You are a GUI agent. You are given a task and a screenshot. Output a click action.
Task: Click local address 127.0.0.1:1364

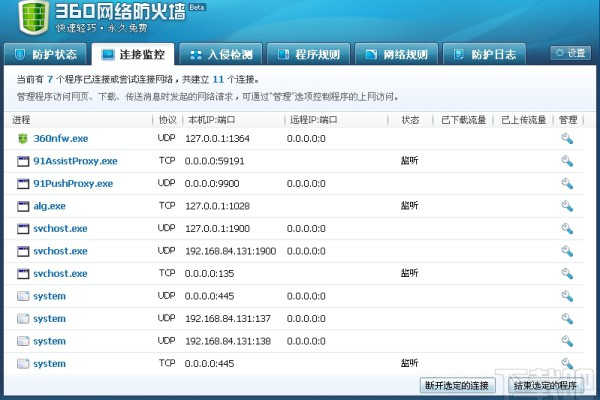tap(217, 139)
